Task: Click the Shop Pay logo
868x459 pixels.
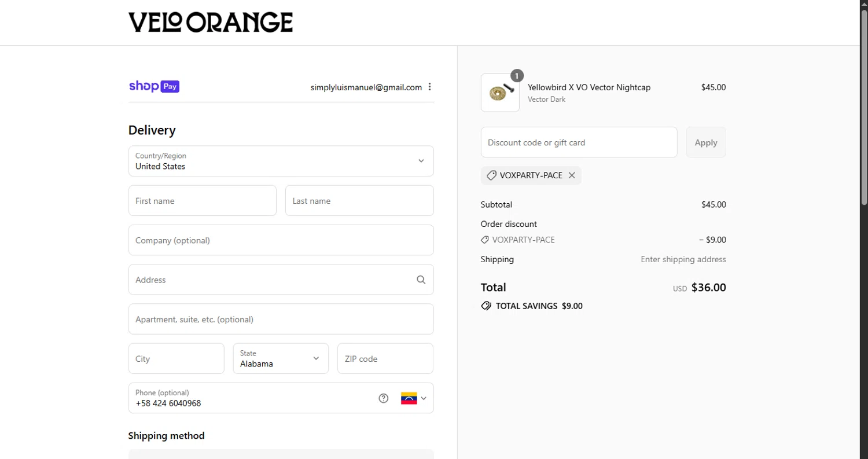Action: click(154, 86)
